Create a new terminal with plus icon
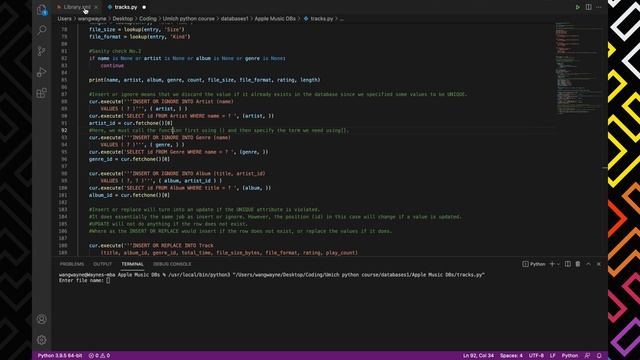The height and width of the screenshot is (360, 640). (552, 264)
